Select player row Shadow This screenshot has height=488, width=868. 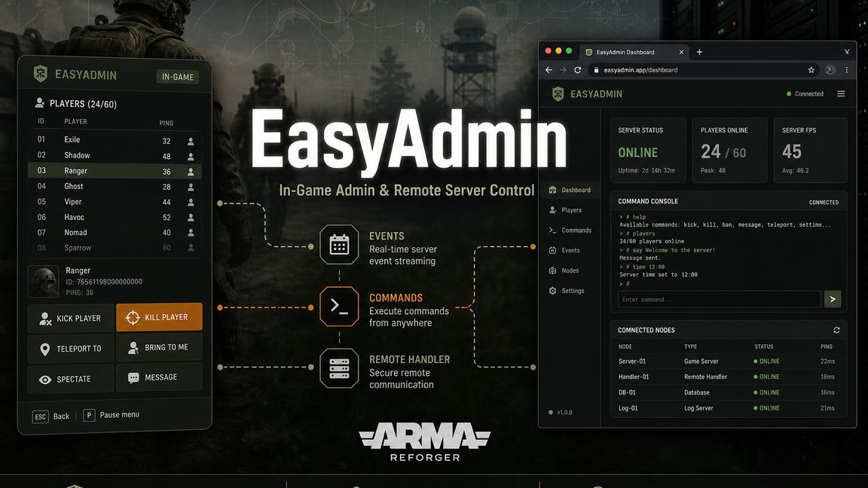115,155
